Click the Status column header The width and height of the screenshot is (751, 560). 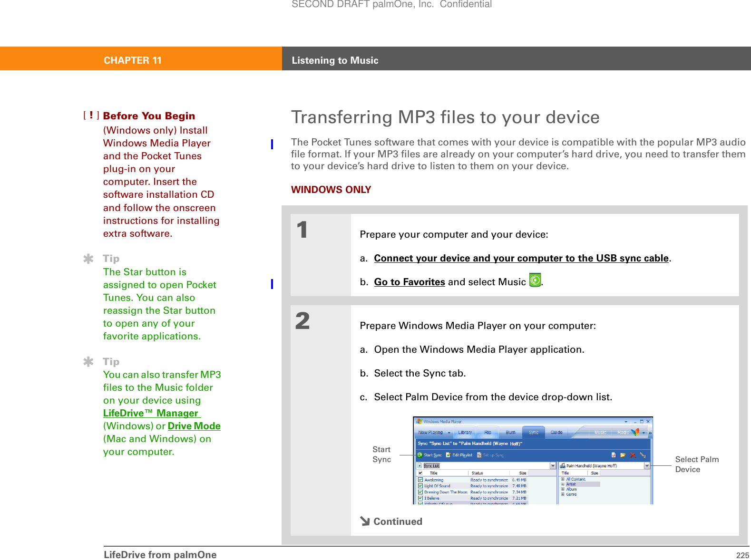[x=477, y=473]
